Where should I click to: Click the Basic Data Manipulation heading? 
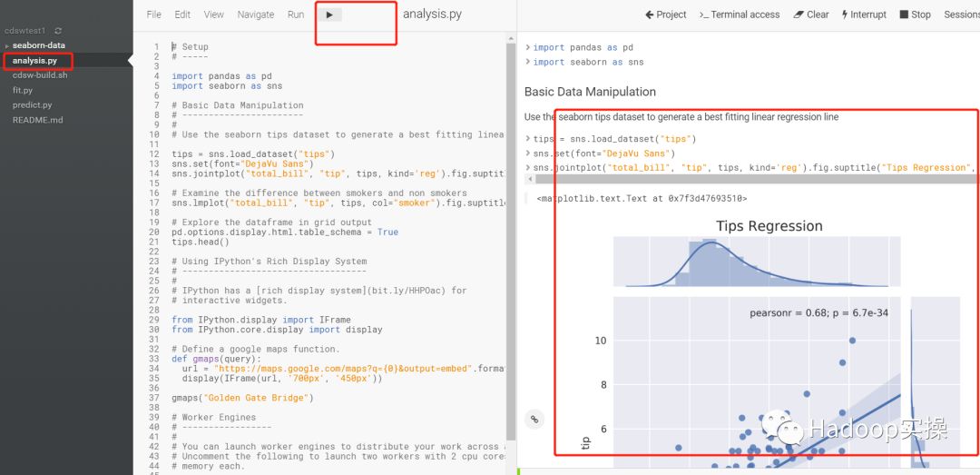point(590,92)
